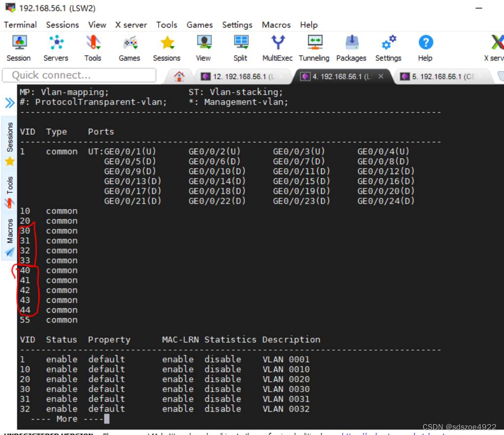Open the Games menu
This screenshot has height=435, width=504.
click(200, 25)
